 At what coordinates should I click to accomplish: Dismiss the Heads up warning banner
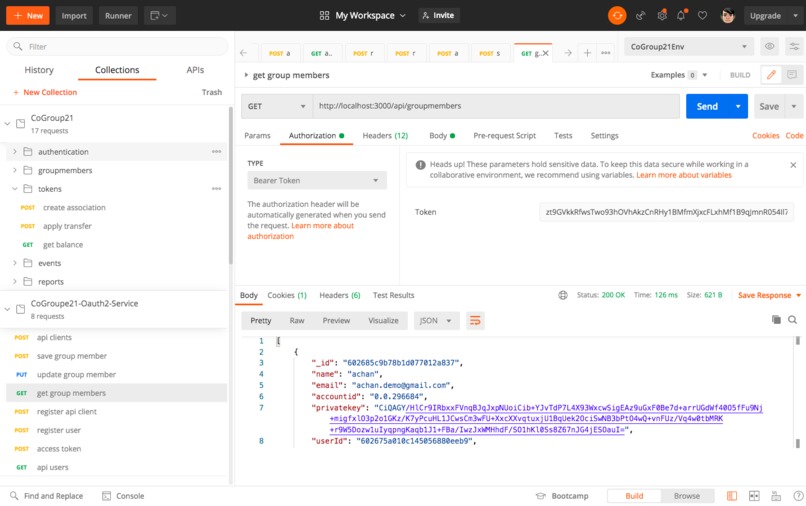[x=793, y=165]
